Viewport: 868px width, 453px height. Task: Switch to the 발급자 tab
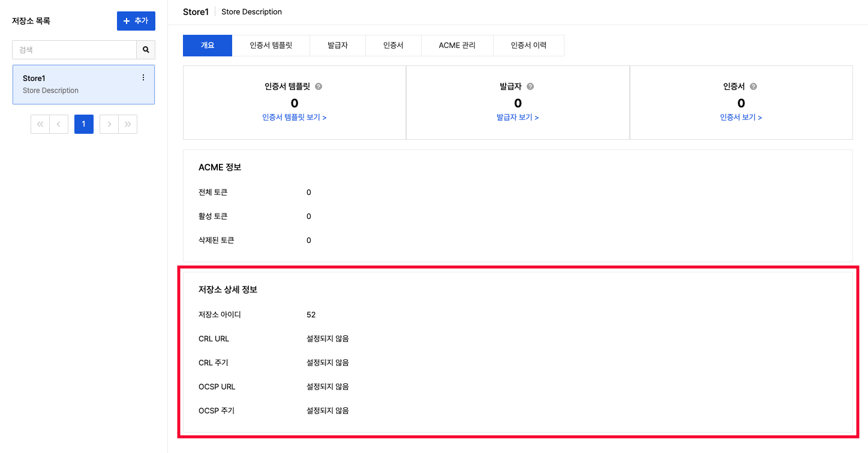point(338,46)
